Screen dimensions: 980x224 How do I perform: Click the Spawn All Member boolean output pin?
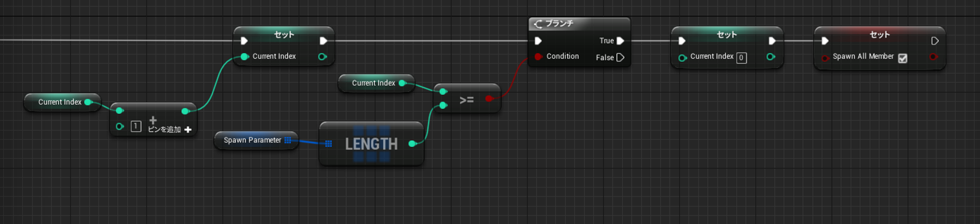pos(933,56)
